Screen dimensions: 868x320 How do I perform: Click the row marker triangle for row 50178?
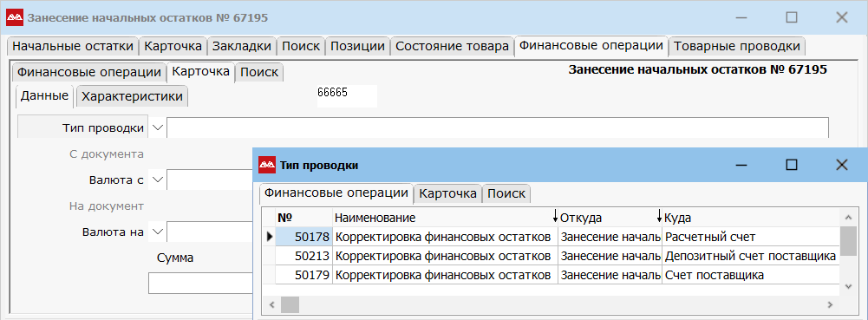tap(270, 237)
